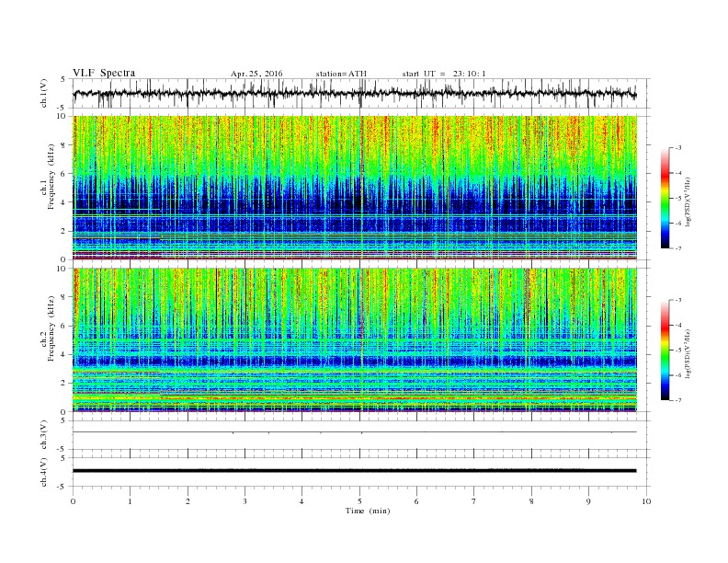Click the "Time (min)" axis title
This screenshot has height=563, width=728.
click(368, 511)
